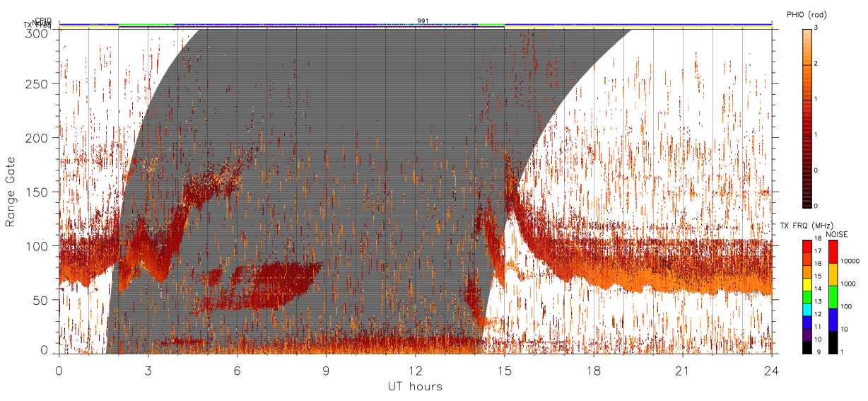Click the 3 label on PHI0 colorbar
The width and height of the screenshot is (868, 401).
coord(816,28)
